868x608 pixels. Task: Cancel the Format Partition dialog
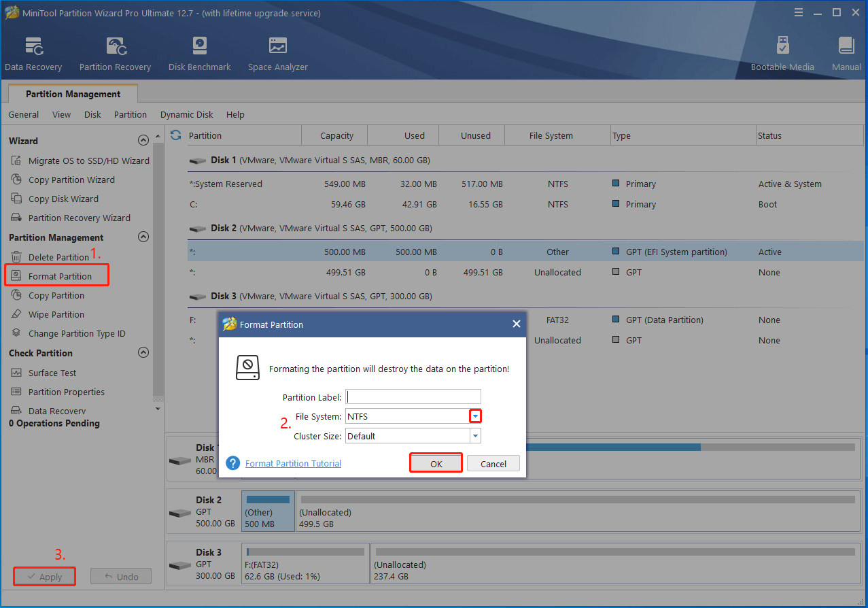pyautogui.click(x=493, y=463)
